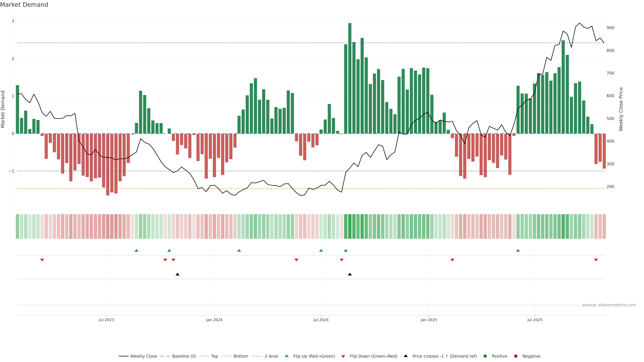Click the Flip Down red triangle legend icon
The image size is (644, 362).
click(x=343, y=356)
